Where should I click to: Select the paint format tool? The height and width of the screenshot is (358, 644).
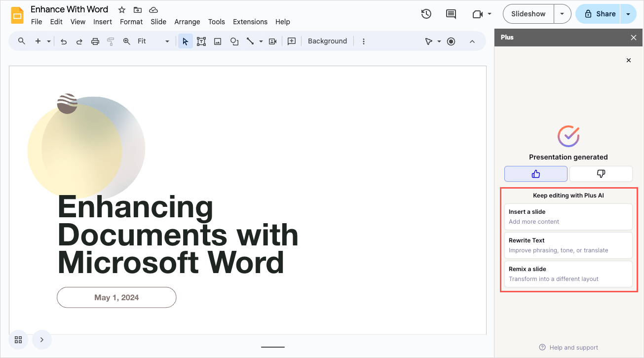[111, 41]
